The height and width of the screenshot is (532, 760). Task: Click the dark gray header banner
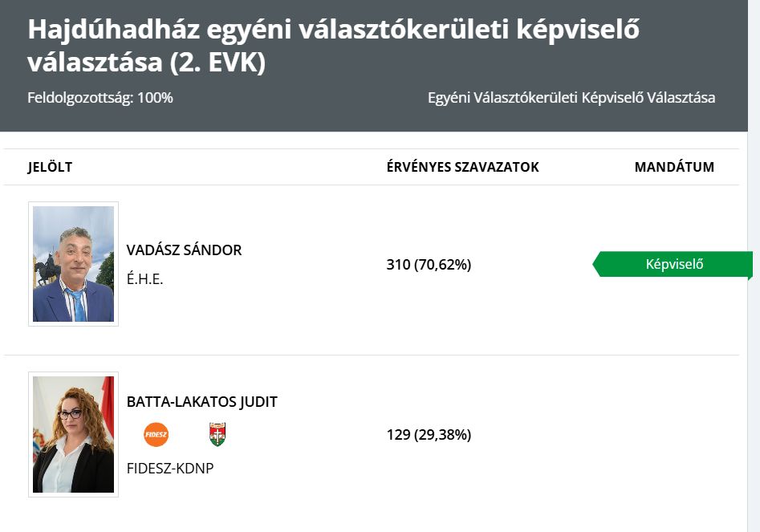pos(374,66)
